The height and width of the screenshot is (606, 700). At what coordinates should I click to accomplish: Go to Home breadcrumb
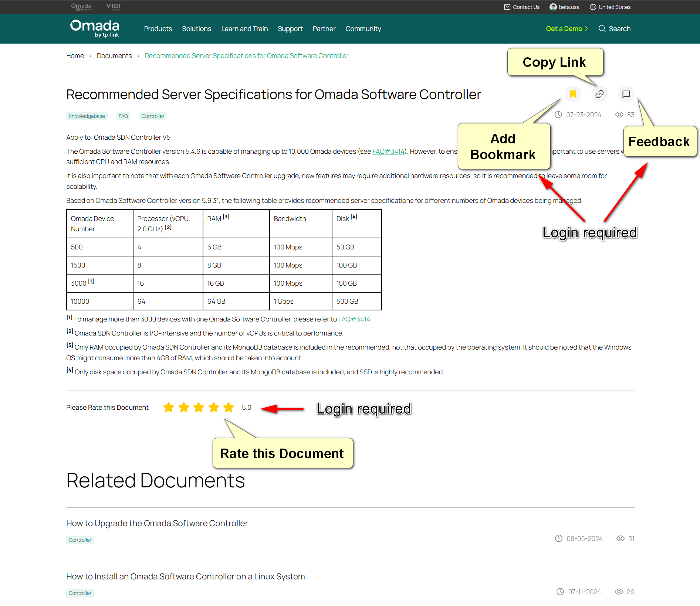click(x=75, y=56)
